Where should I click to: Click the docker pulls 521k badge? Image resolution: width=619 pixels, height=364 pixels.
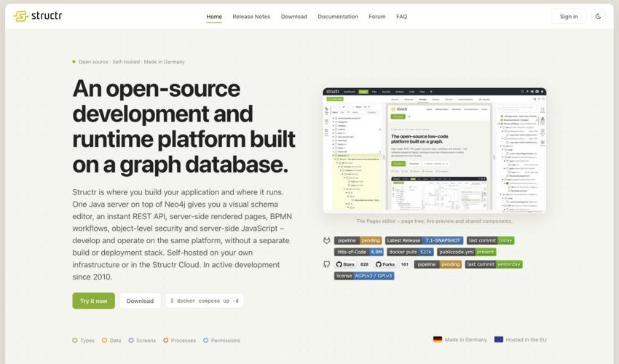point(410,252)
